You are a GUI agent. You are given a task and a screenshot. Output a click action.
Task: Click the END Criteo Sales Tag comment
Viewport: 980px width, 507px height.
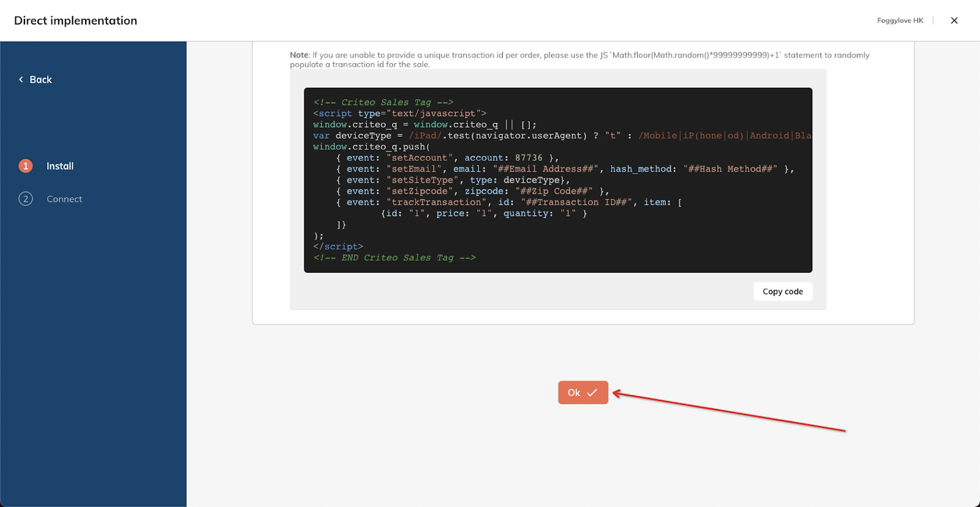pyautogui.click(x=394, y=257)
